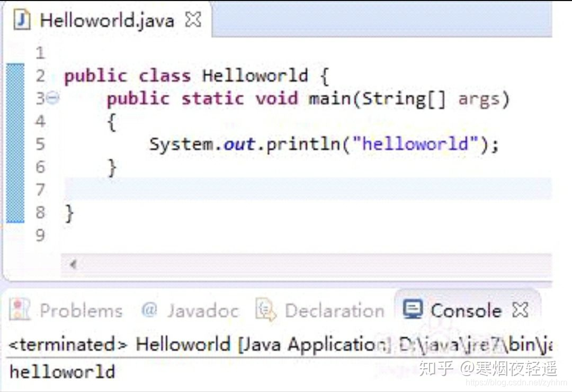Click the '<terminated>' console status text
This screenshot has height=392, width=572.
click(68, 344)
